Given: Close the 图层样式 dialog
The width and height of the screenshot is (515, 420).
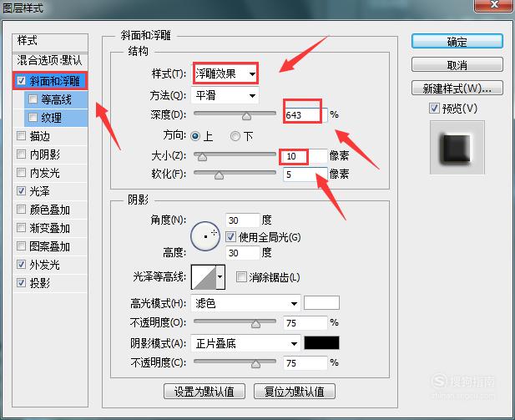Looking at the screenshot, I should point(493,5).
